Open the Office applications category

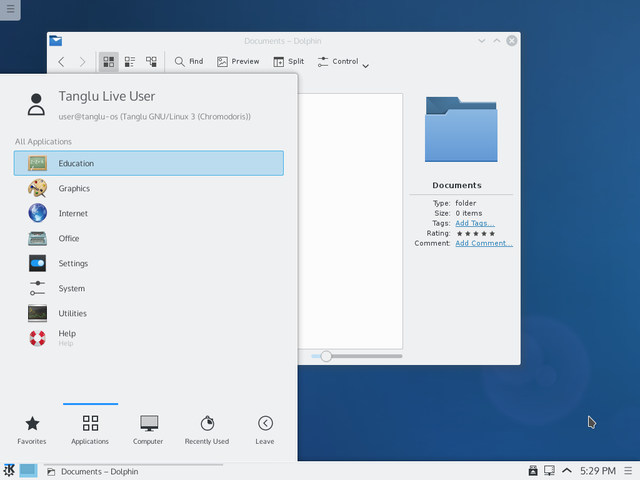(x=149, y=238)
